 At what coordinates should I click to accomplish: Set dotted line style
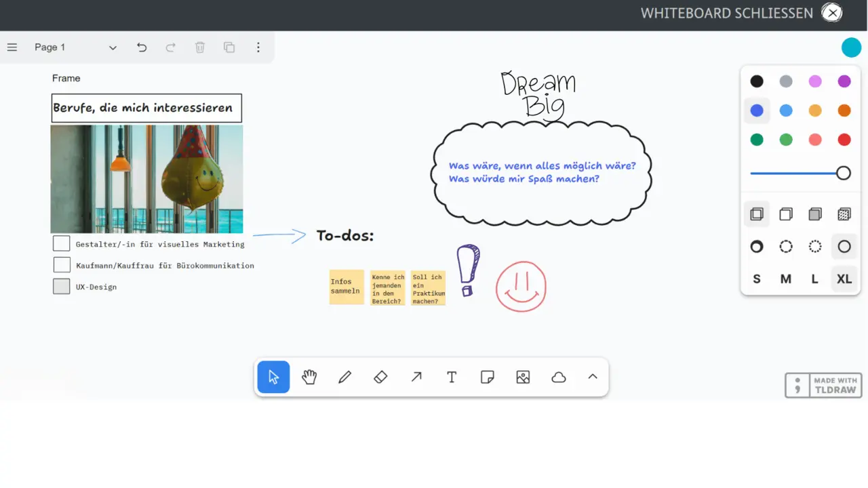tap(815, 247)
